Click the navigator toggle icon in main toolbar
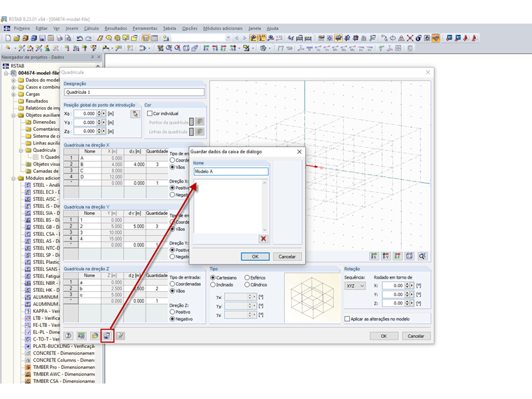532x399 pixels. point(146,38)
